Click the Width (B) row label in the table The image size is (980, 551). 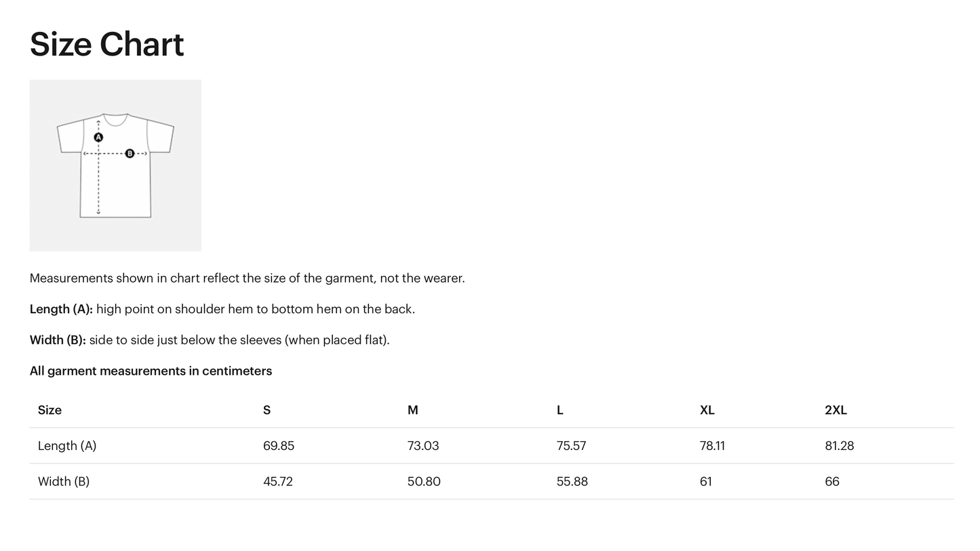click(64, 482)
